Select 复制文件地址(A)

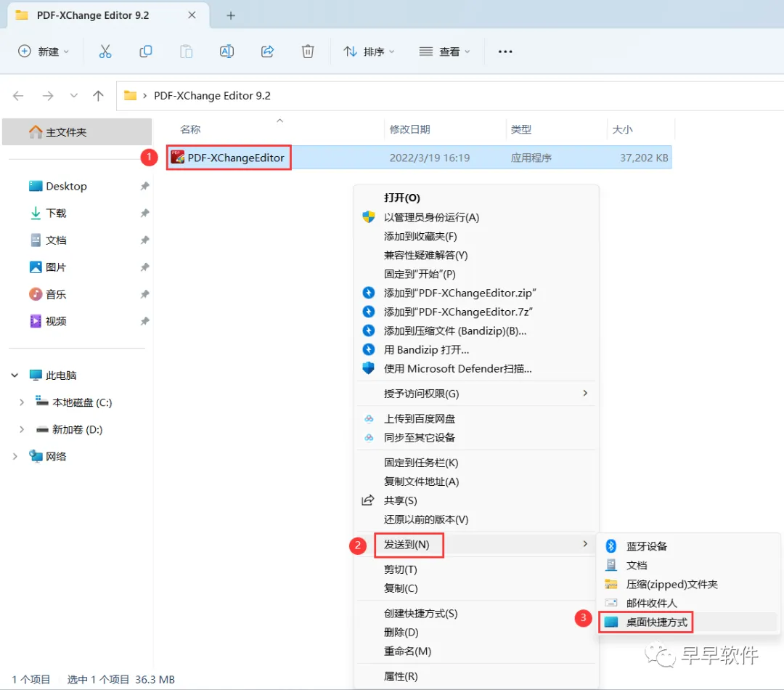(476, 482)
